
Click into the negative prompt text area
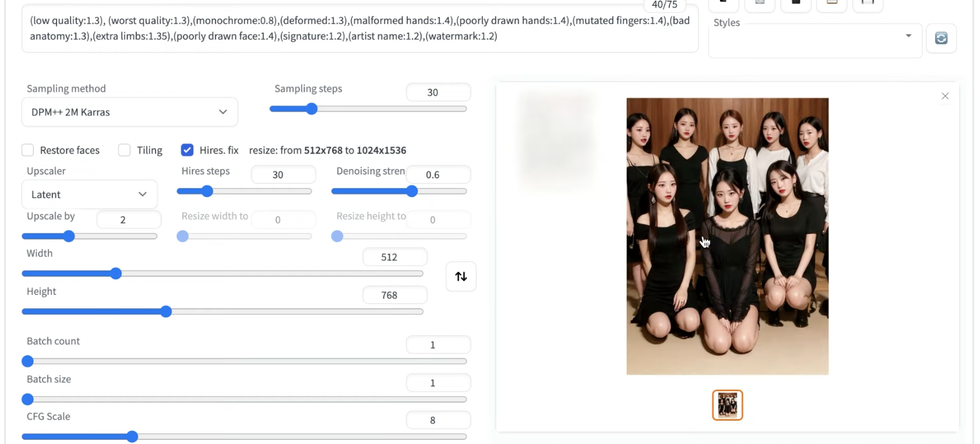pyautogui.click(x=360, y=29)
